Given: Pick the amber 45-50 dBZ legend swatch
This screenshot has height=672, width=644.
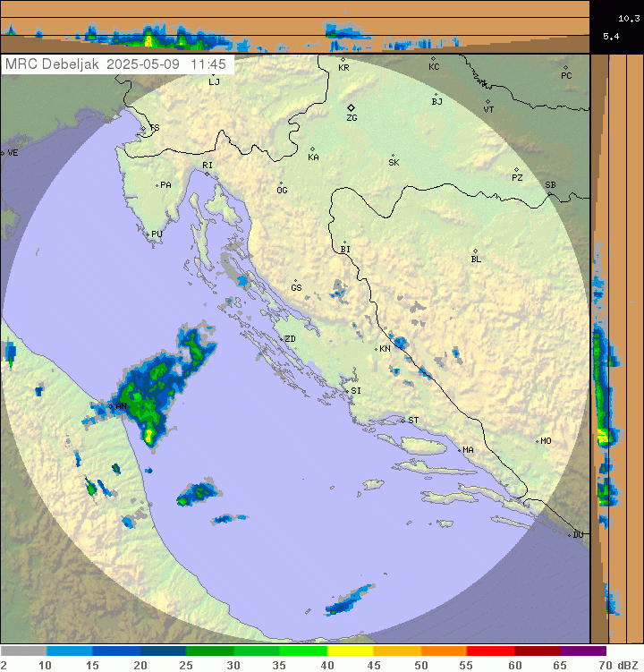Looking at the screenshot, I should pos(397,651).
